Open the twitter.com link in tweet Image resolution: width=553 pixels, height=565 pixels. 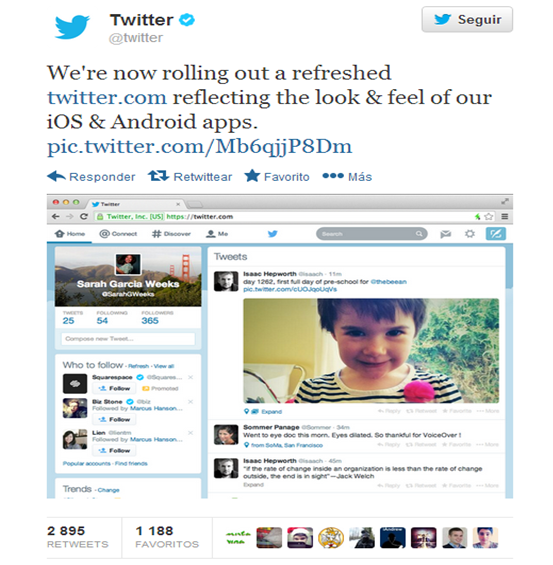107,98
